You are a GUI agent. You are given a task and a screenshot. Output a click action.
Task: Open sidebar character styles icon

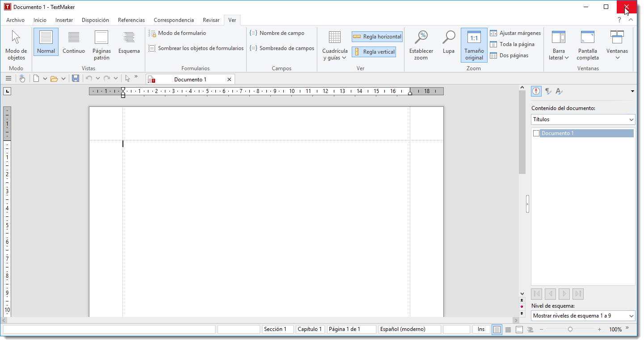(559, 91)
